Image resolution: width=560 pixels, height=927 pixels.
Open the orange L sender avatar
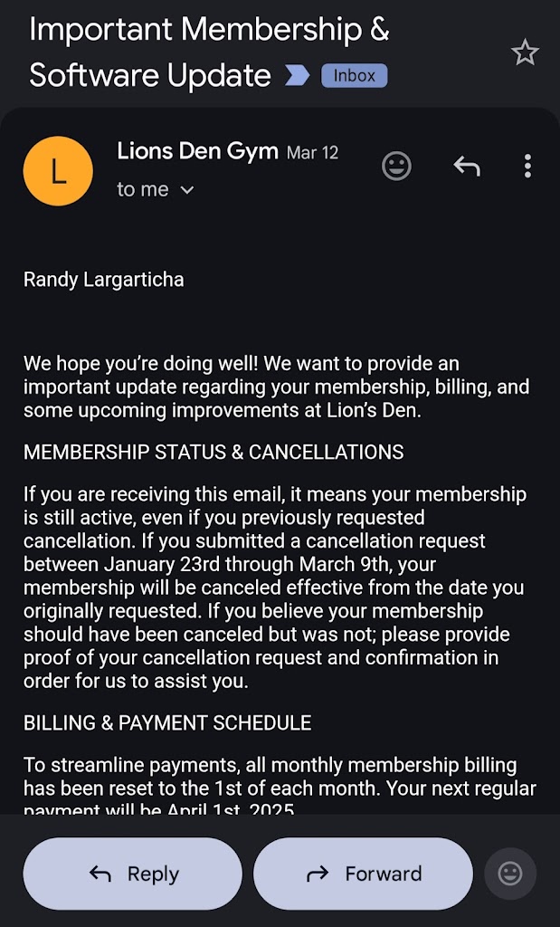point(58,171)
